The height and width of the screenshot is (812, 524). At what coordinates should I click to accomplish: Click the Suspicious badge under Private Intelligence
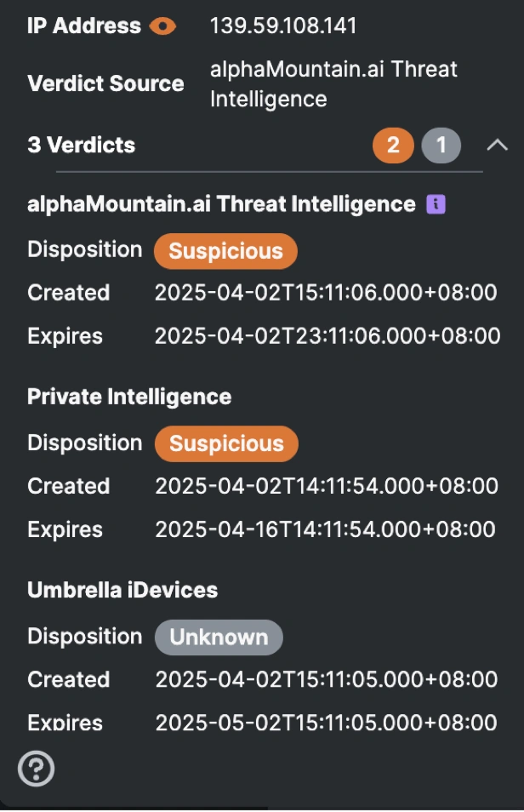click(225, 443)
